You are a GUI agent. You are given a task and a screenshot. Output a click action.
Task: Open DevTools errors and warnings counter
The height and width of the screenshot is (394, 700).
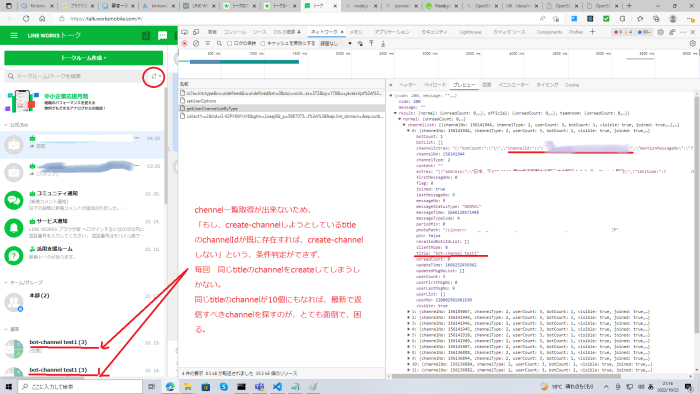(623, 32)
